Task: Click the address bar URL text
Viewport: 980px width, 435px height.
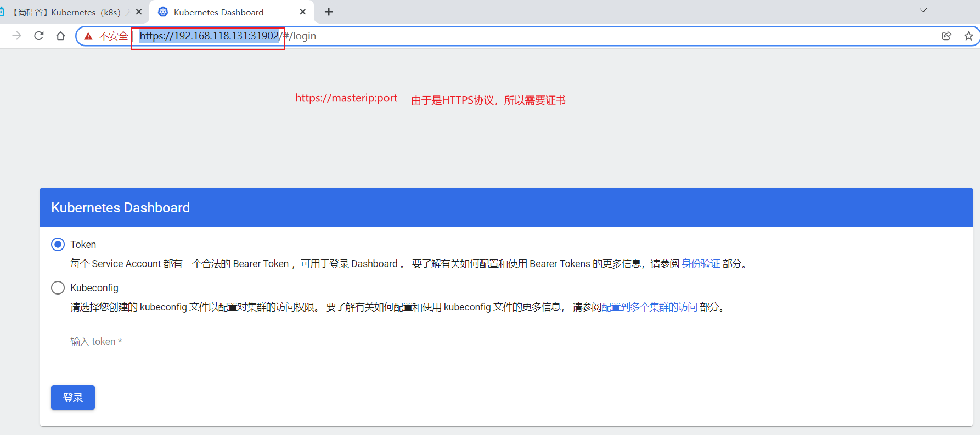Action: [x=228, y=36]
